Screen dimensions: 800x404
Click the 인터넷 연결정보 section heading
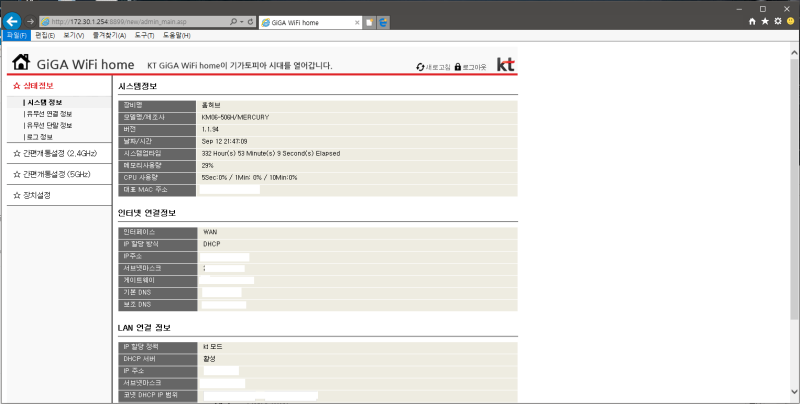(146, 213)
